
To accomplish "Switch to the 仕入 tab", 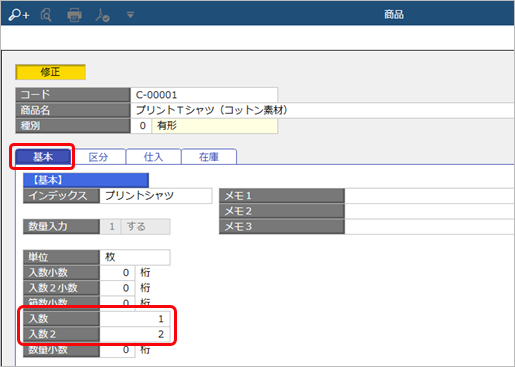I will [x=153, y=157].
